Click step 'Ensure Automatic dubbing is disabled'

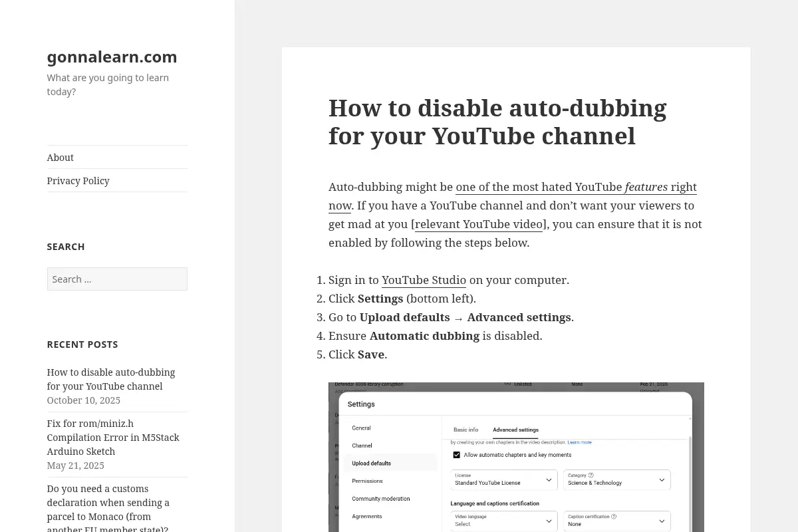436,336
